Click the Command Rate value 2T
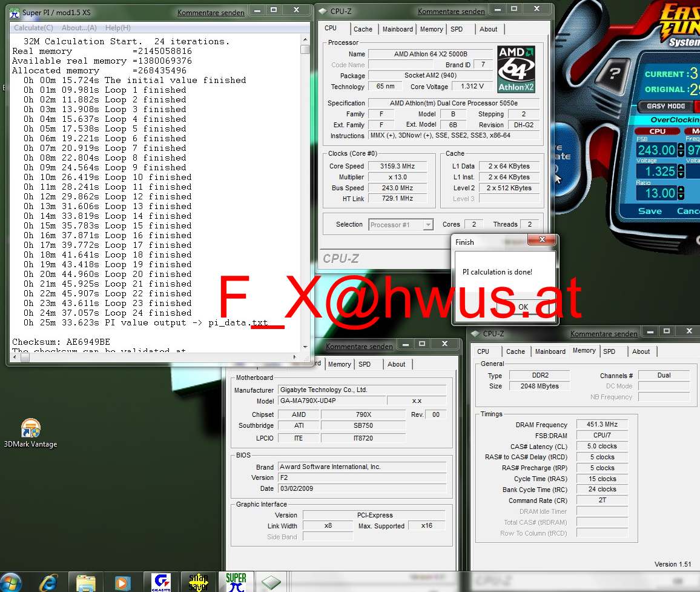The image size is (700, 592). coord(602,500)
